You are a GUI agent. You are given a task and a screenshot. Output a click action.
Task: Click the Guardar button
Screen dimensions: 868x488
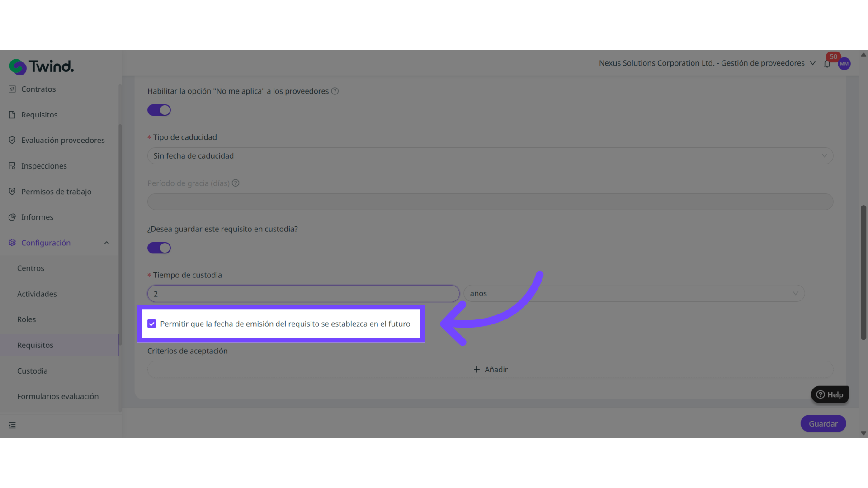(x=823, y=423)
